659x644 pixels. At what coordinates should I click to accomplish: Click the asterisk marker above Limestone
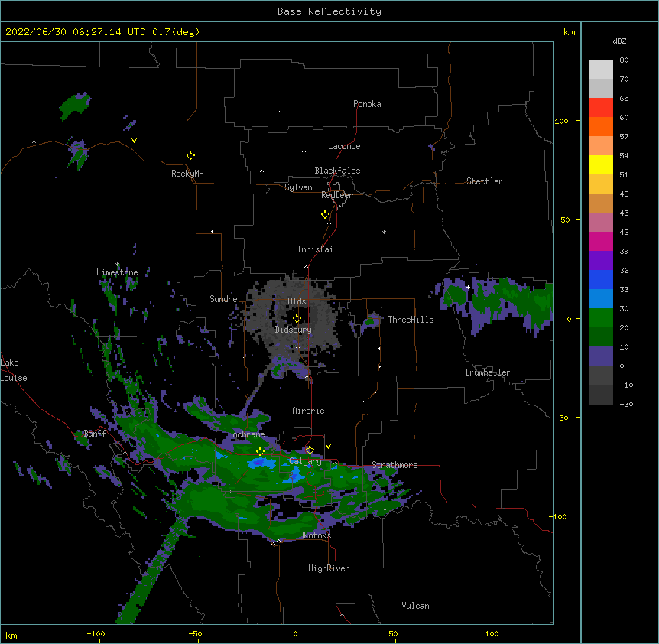click(117, 265)
